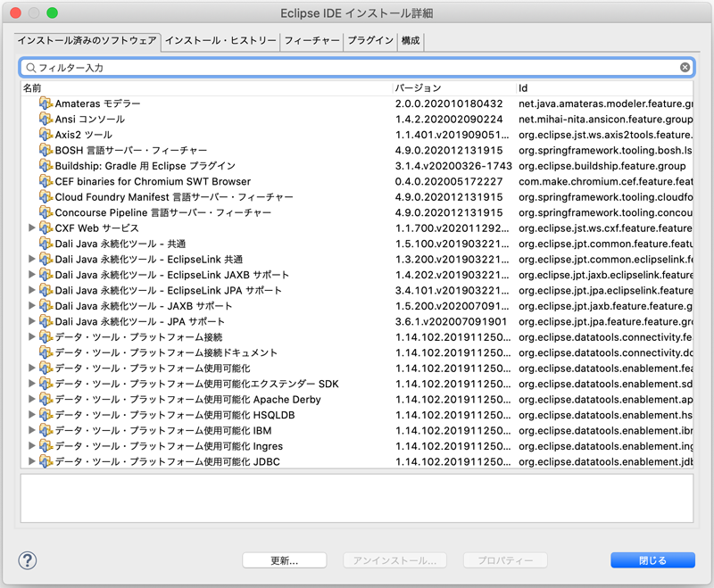Expand Dali EclipseLink 共通 tree node
Viewport: 714px width, 588px height.
pyautogui.click(x=32, y=259)
